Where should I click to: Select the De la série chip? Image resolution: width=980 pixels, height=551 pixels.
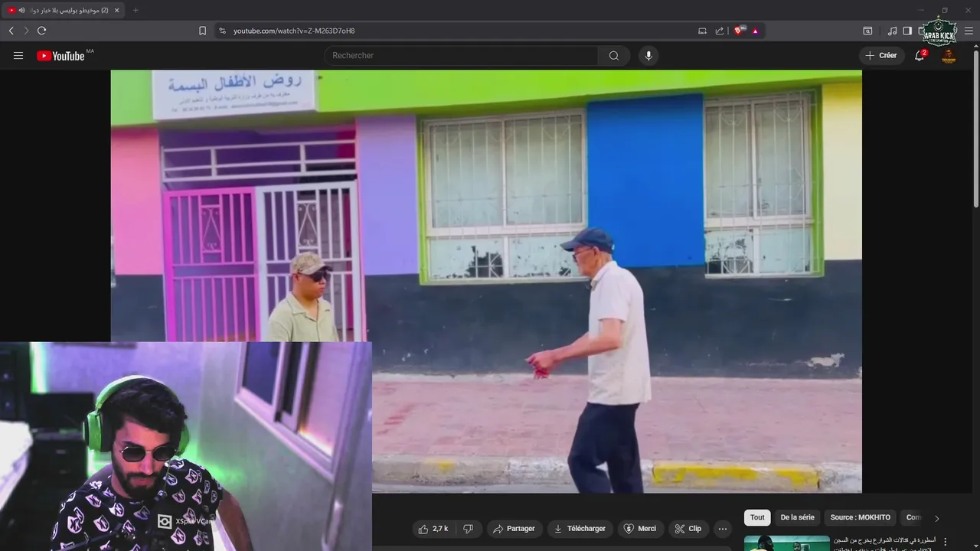[797, 517]
